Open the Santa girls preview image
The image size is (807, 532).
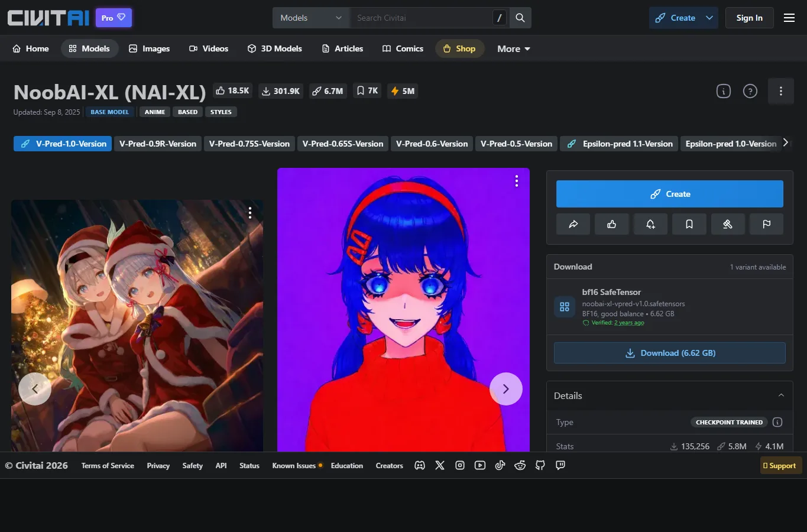click(x=137, y=326)
